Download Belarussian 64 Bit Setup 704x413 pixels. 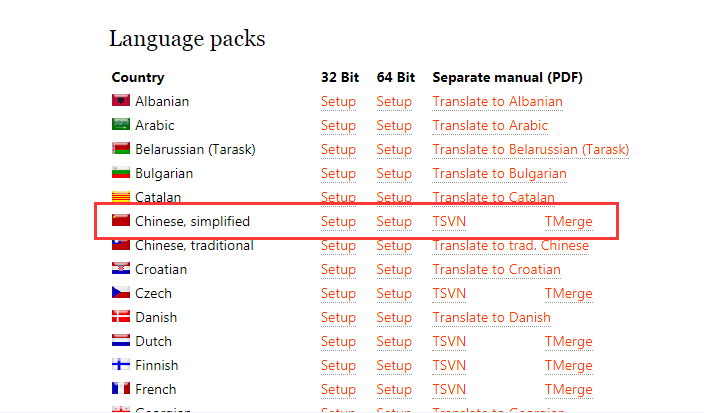394,149
